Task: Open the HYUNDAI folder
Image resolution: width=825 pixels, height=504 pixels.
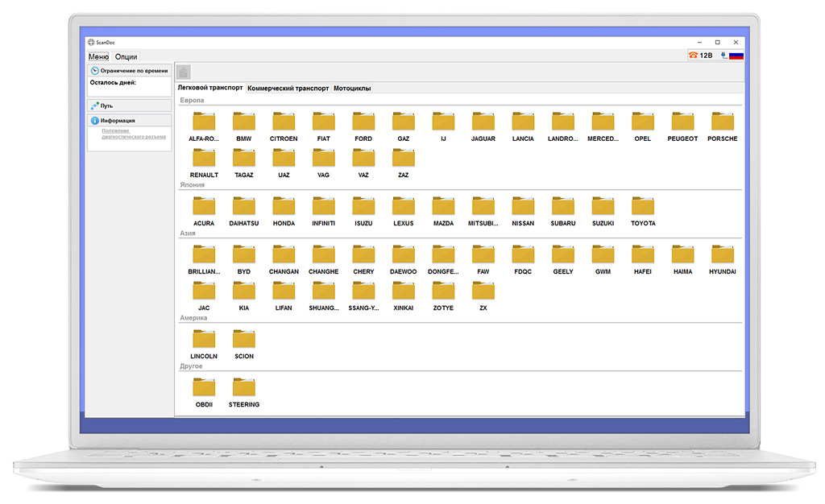Action: coord(723,259)
